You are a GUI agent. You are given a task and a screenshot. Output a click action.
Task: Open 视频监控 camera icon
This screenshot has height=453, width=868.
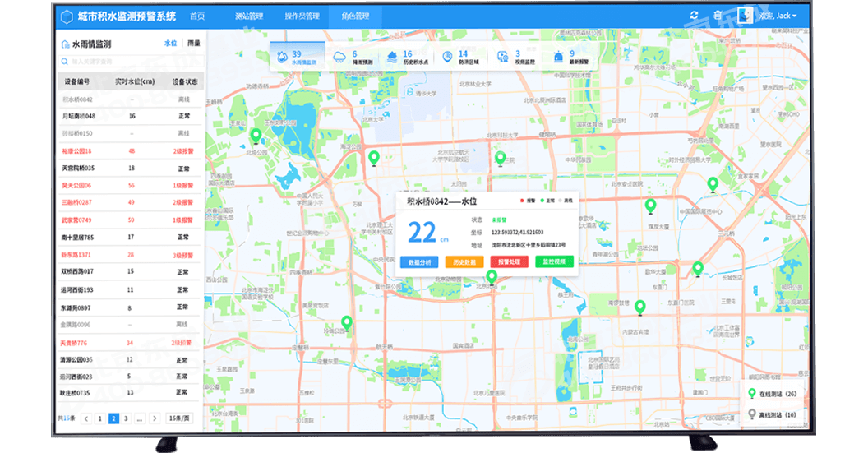coord(503,57)
